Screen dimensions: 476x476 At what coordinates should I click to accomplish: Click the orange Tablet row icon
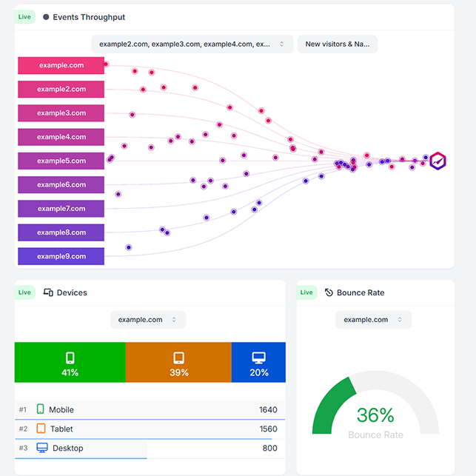(x=41, y=429)
